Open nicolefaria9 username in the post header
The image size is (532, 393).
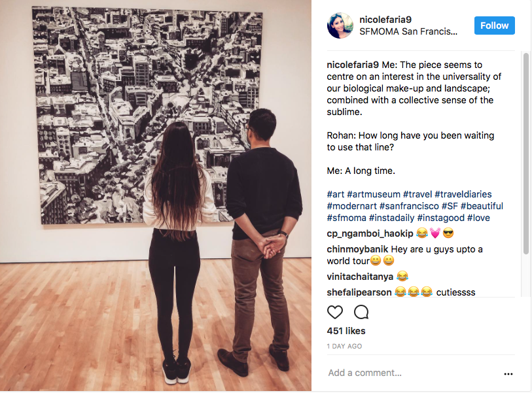[385, 20]
